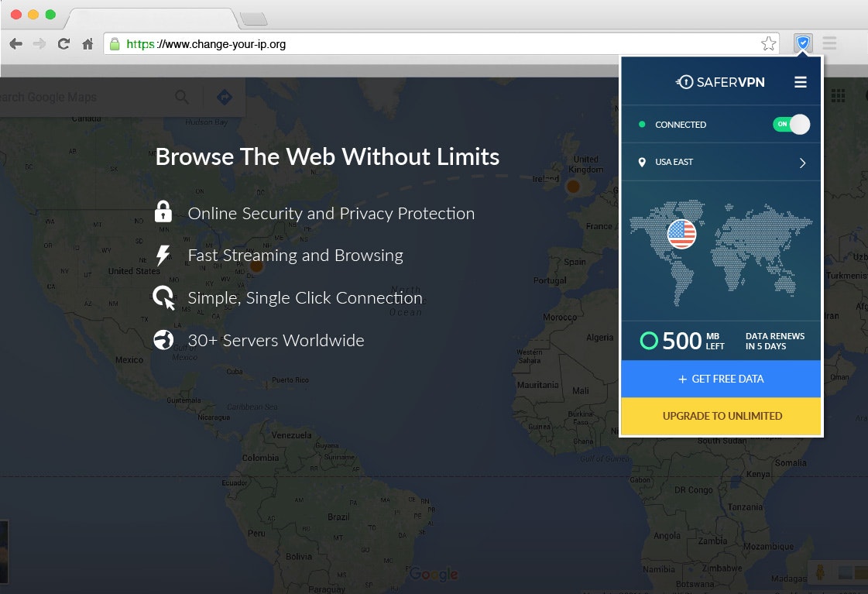The width and height of the screenshot is (868, 594).
Task: Click the SaferVPN shield extension icon
Action: (803, 43)
